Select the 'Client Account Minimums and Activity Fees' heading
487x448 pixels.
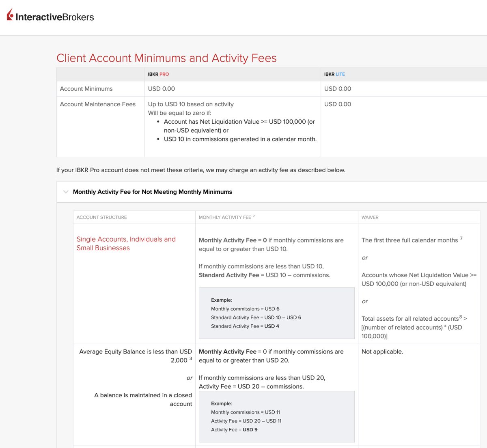pyautogui.click(x=166, y=58)
